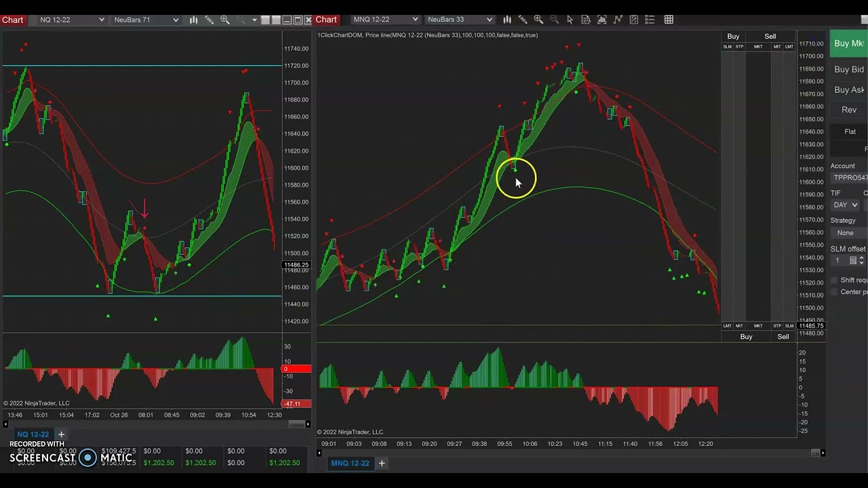The height and width of the screenshot is (488, 868).
Task: Click the Buy Bid button
Action: click(849, 69)
